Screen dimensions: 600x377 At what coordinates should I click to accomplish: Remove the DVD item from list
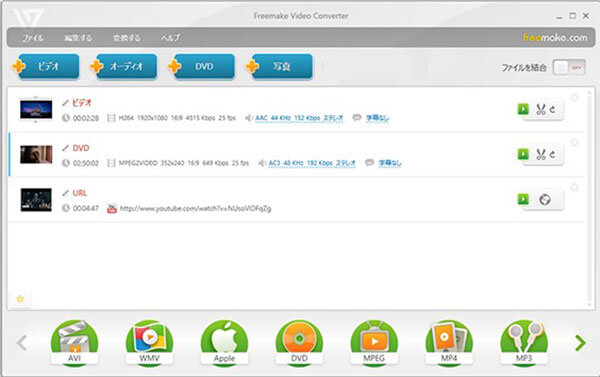(574, 142)
